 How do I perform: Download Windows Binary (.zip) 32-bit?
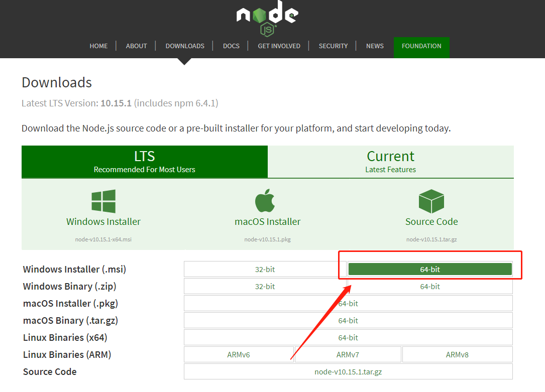pos(265,286)
